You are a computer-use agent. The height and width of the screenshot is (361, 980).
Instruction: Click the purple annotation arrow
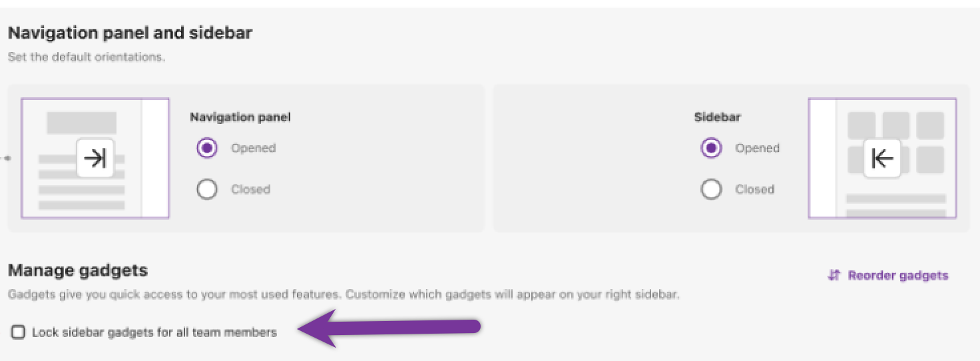coord(389,328)
